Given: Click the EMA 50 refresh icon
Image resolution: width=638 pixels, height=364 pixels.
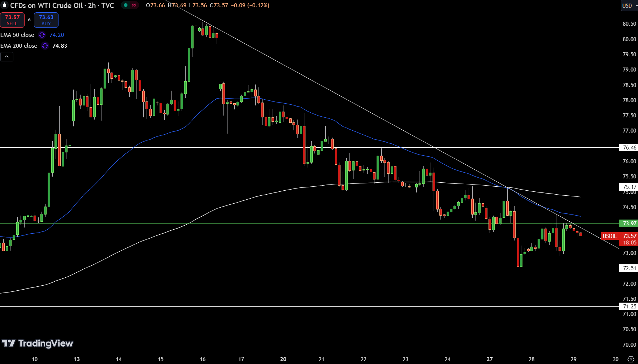Looking at the screenshot, I should pos(42,35).
